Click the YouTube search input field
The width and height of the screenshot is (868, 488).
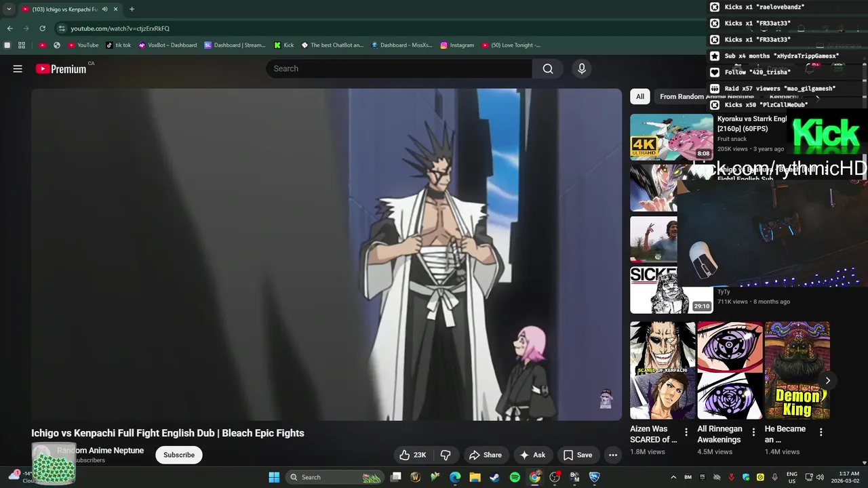399,68
